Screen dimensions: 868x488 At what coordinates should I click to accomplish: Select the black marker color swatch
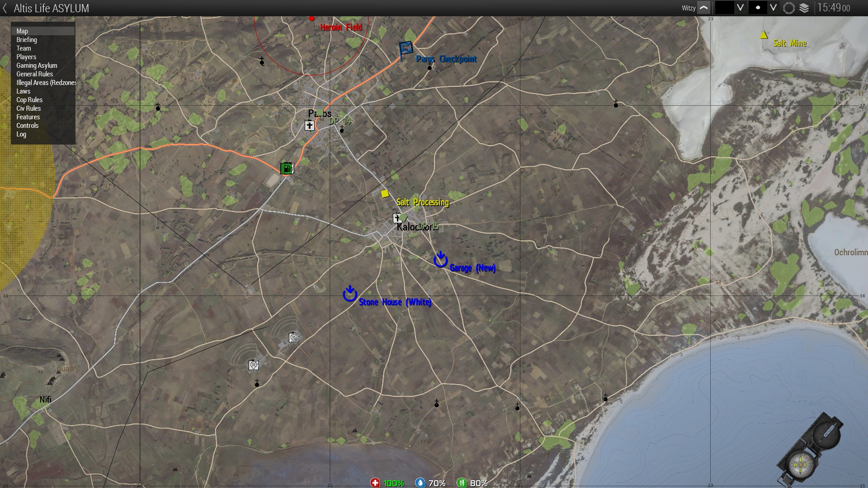[724, 8]
